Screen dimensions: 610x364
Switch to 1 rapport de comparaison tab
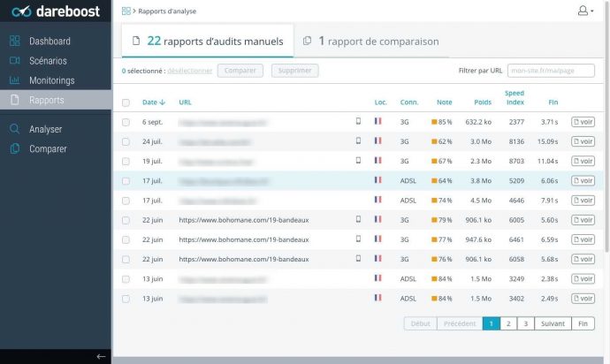pyautogui.click(x=371, y=41)
